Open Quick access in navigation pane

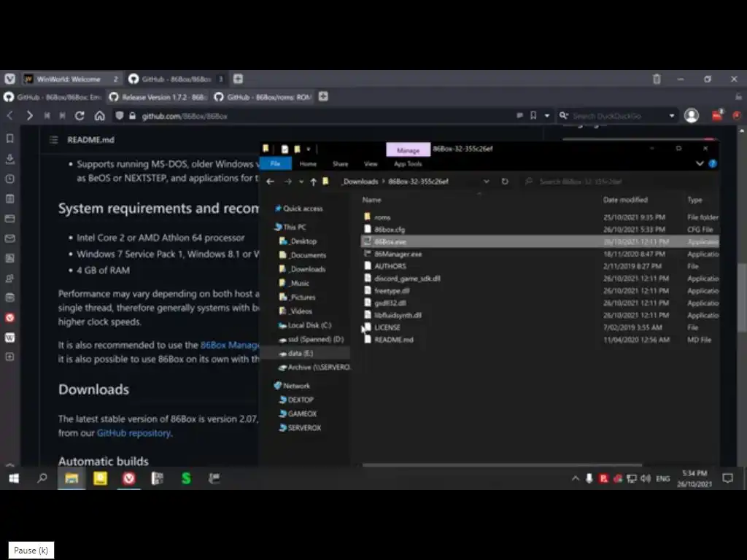(303, 209)
